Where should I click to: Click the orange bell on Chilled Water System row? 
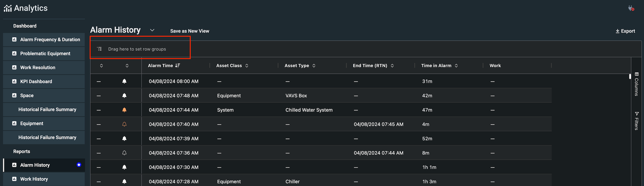pyautogui.click(x=124, y=110)
